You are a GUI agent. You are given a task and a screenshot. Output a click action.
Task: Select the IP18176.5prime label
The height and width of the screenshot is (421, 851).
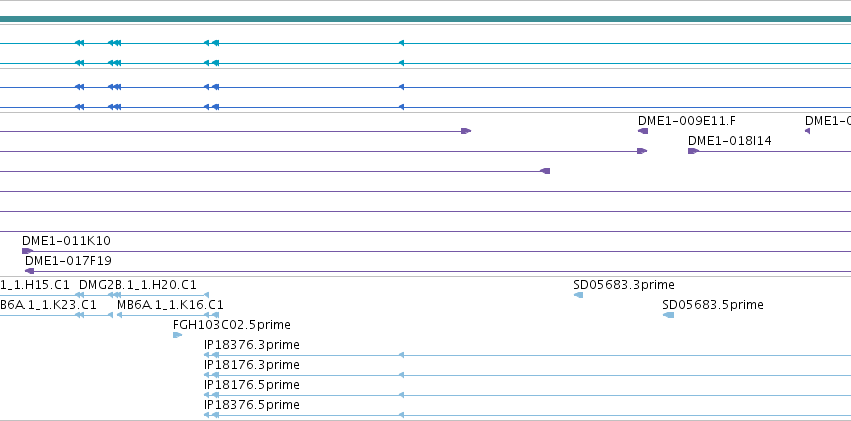252,385
